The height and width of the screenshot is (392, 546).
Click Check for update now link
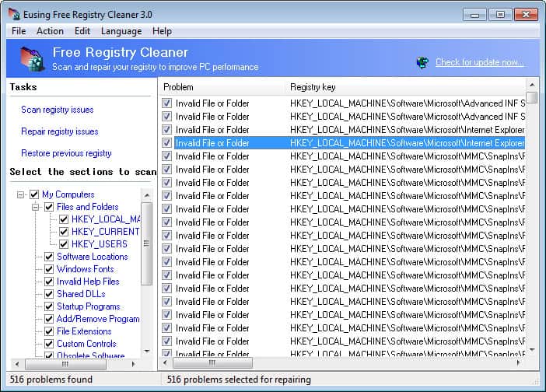(x=479, y=62)
